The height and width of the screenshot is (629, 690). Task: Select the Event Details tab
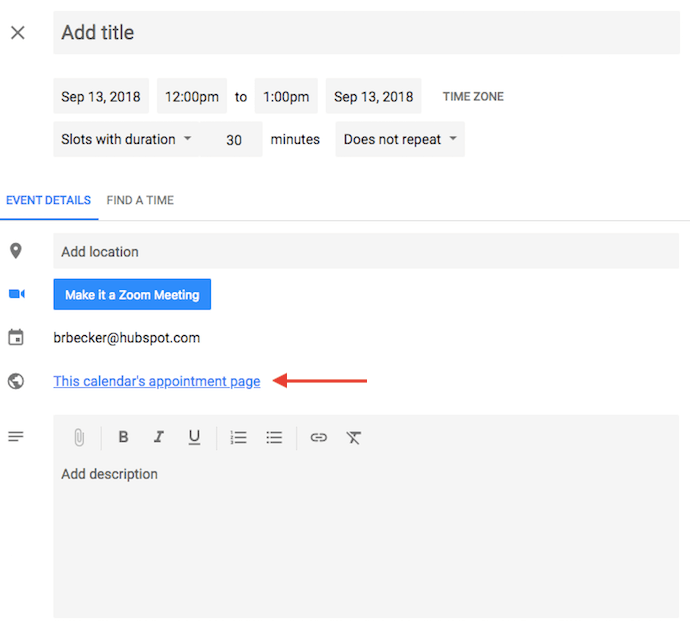[x=48, y=200]
